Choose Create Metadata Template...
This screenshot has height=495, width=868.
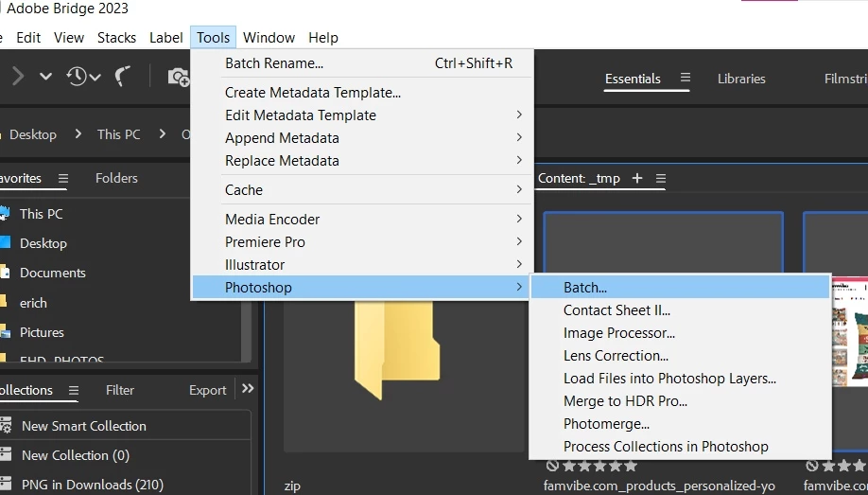pyautogui.click(x=362, y=93)
